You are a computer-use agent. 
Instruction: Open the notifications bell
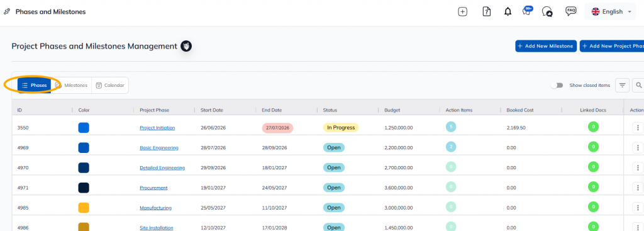[508, 12]
